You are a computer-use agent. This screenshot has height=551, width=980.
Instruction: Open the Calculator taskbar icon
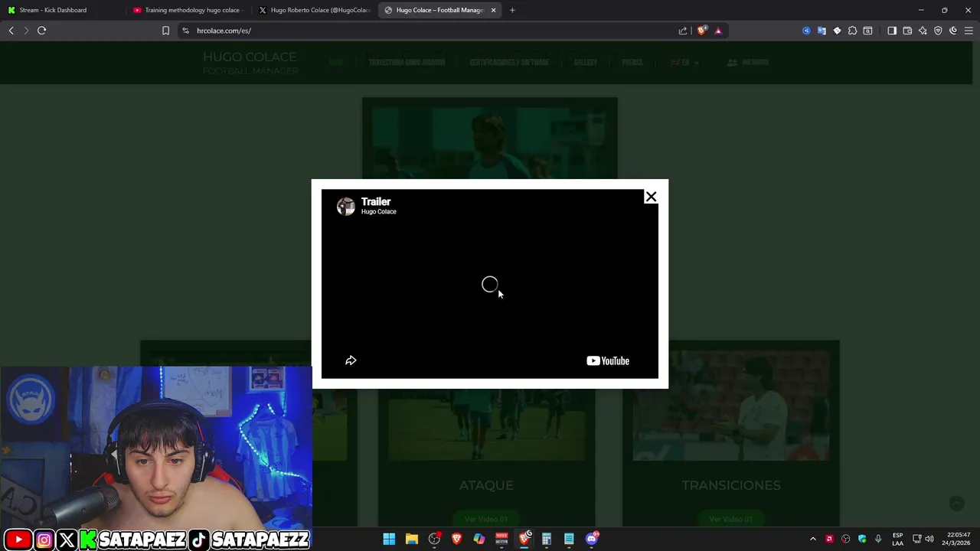point(547,539)
